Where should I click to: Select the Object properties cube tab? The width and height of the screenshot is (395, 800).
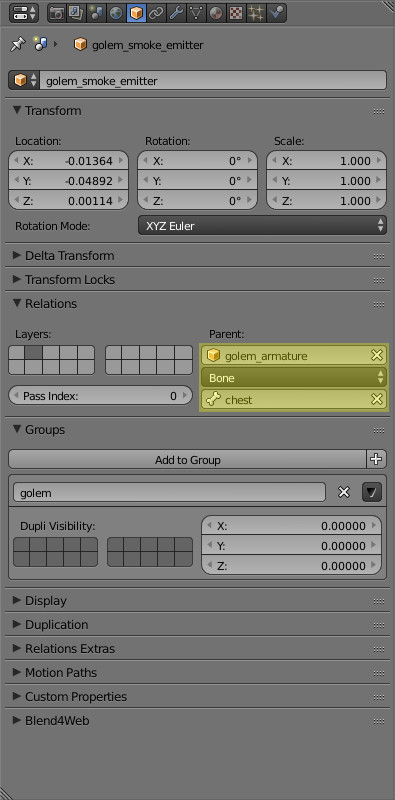136,13
